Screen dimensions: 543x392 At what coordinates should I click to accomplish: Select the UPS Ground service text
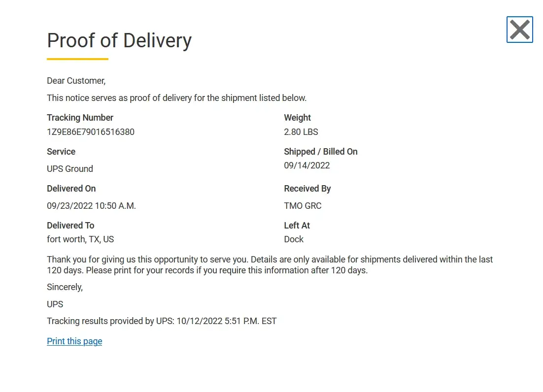(x=70, y=169)
